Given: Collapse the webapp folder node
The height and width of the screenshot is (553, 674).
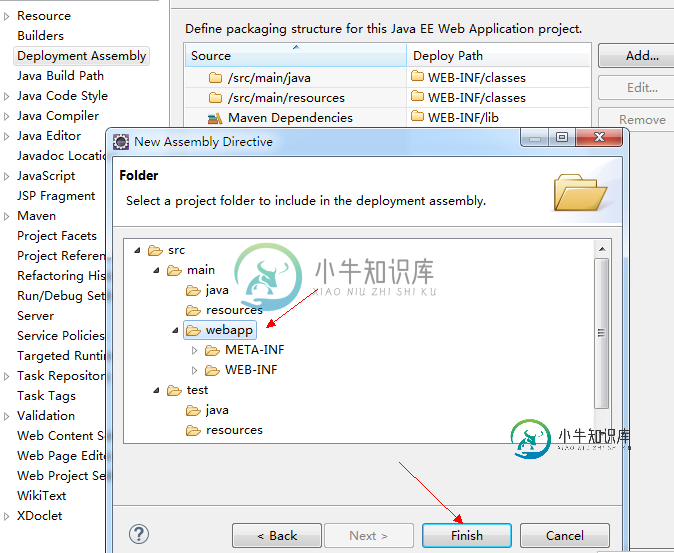Looking at the screenshot, I should pyautogui.click(x=175, y=330).
